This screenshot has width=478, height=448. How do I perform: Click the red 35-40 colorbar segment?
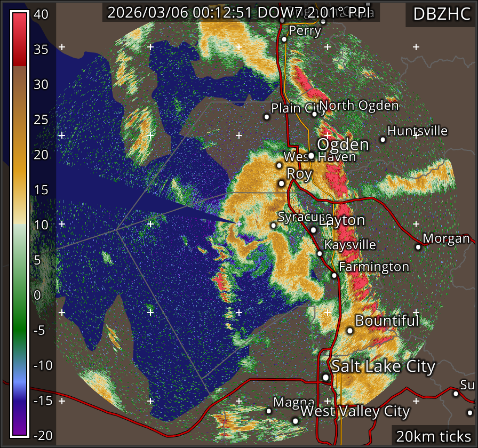click(x=20, y=37)
